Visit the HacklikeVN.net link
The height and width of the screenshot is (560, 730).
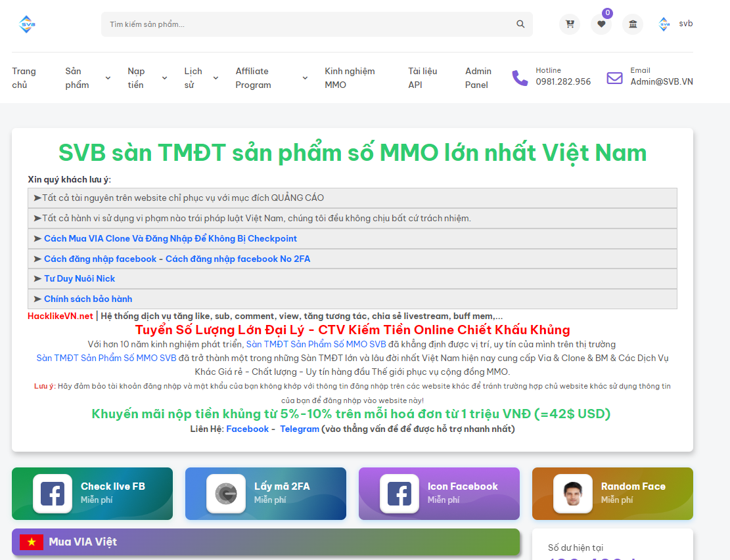[60, 316]
